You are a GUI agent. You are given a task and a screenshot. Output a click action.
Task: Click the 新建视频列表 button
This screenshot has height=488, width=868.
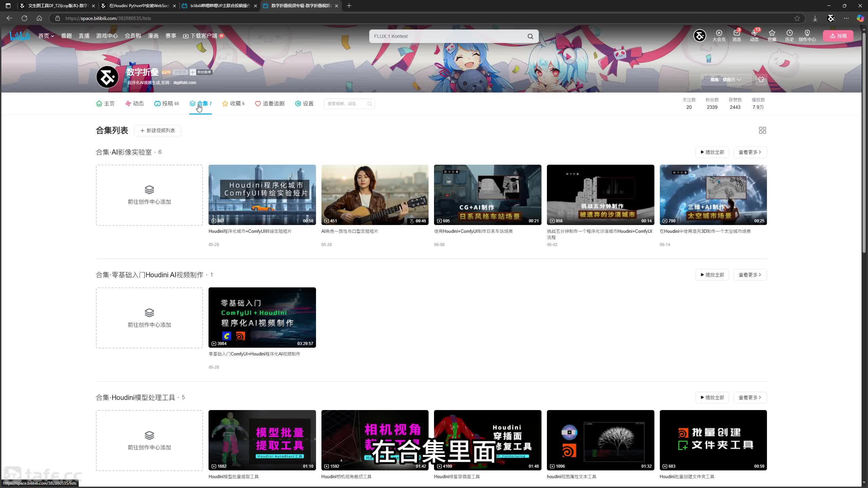(x=158, y=130)
